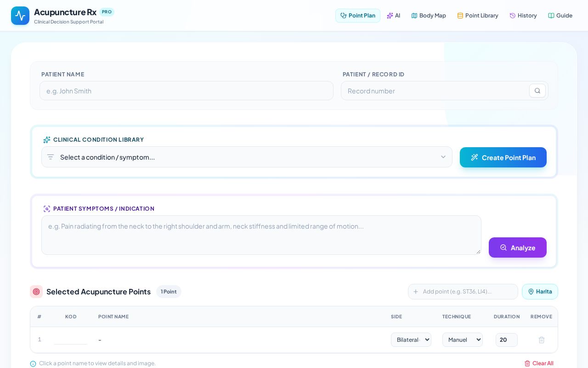
Task: Delete row 1 using the trash icon
Action: pos(542,340)
